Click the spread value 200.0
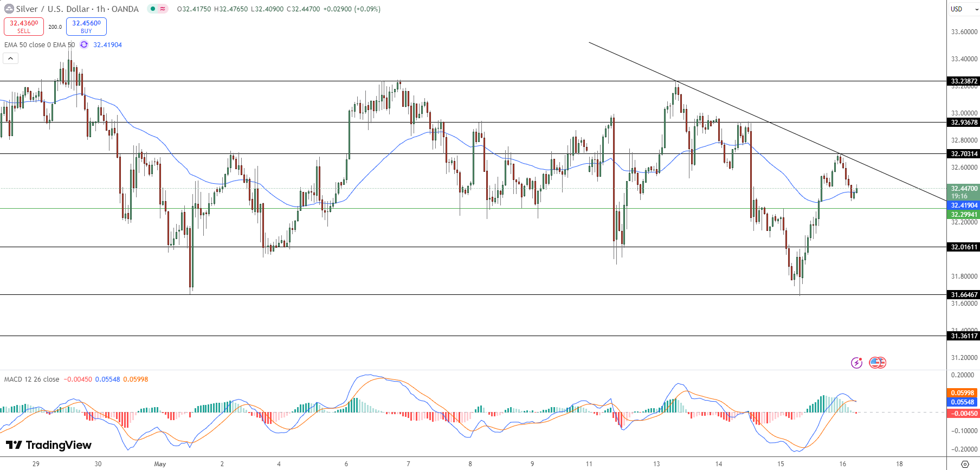 (55, 27)
